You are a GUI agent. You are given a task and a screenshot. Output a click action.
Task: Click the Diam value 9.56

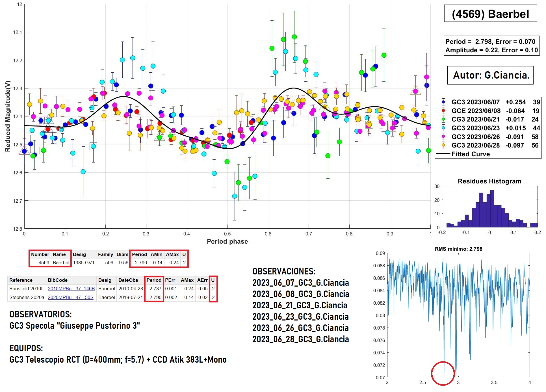(x=123, y=263)
